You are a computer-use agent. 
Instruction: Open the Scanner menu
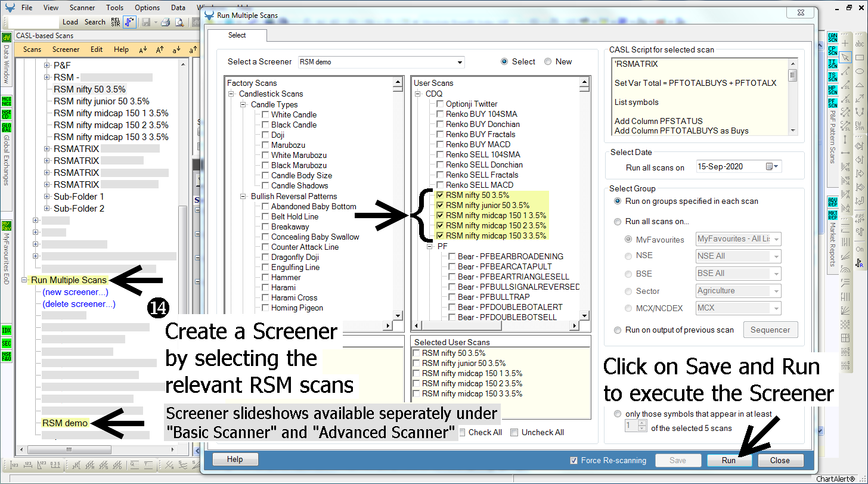tap(82, 8)
